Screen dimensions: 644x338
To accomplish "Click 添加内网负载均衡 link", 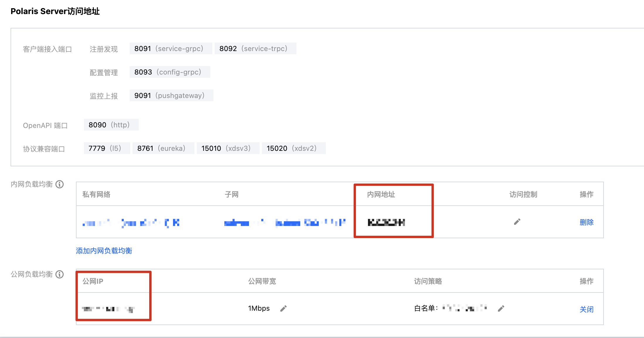I will click(x=104, y=251).
